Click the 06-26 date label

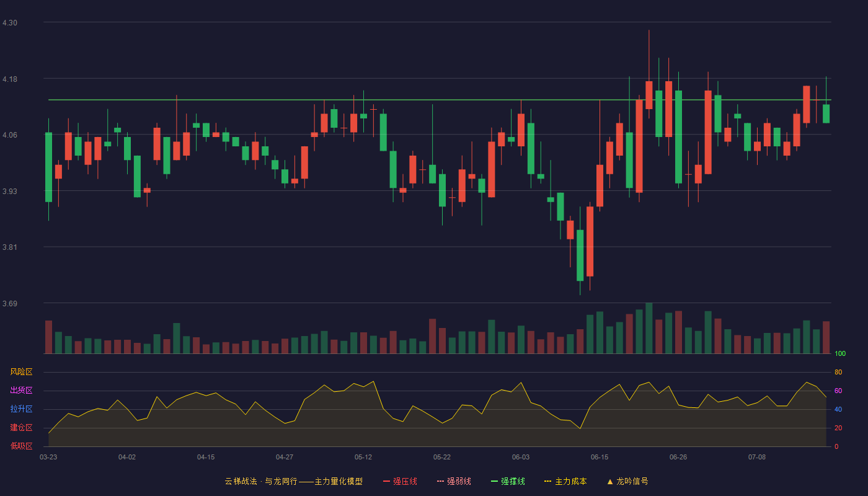(x=678, y=457)
